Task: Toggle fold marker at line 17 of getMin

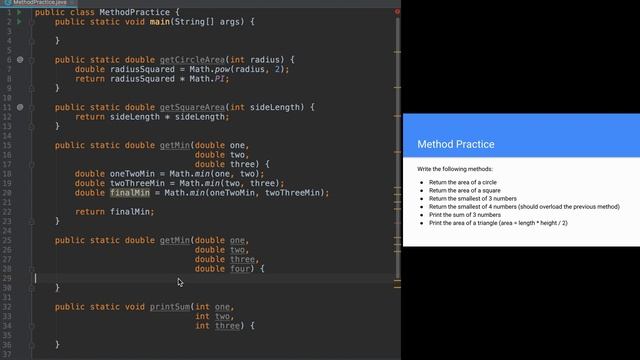Action: point(31,164)
